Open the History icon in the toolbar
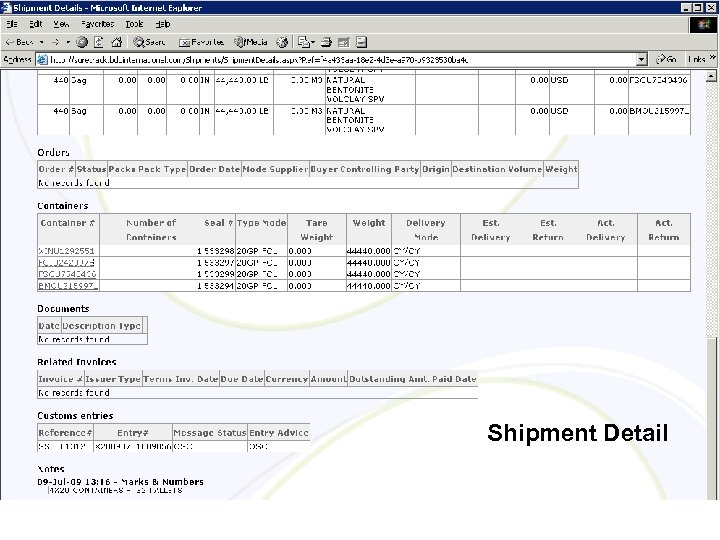Screen dimensions: 720x540 coord(282,42)
